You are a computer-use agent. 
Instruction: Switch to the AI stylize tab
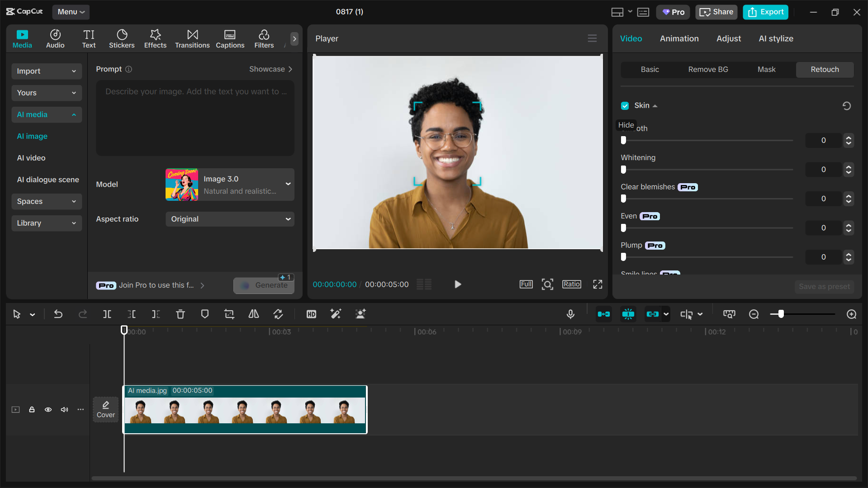(776, 38)
